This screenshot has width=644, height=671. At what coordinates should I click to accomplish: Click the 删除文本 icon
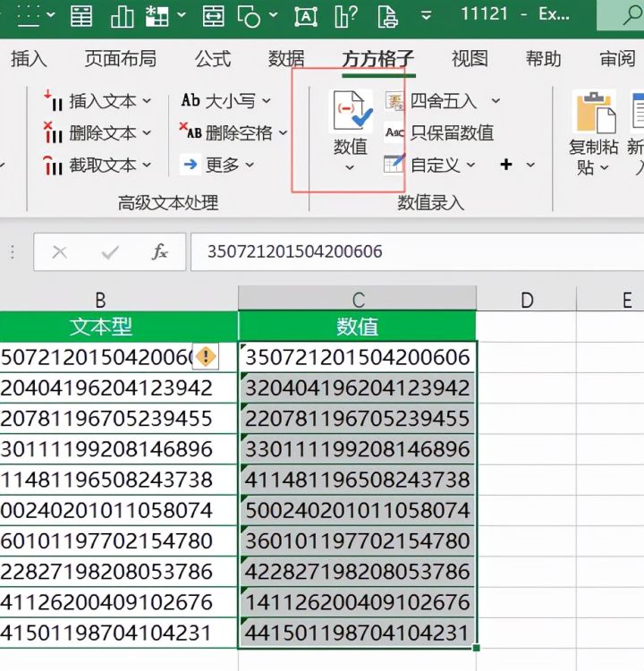click(53, 132)
